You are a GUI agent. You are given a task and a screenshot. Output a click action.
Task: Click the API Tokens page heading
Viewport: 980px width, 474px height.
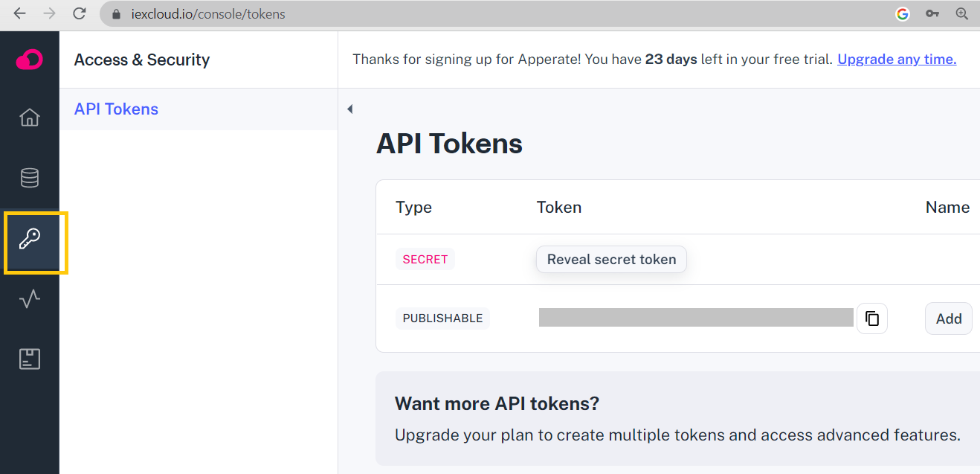point(449,144)
